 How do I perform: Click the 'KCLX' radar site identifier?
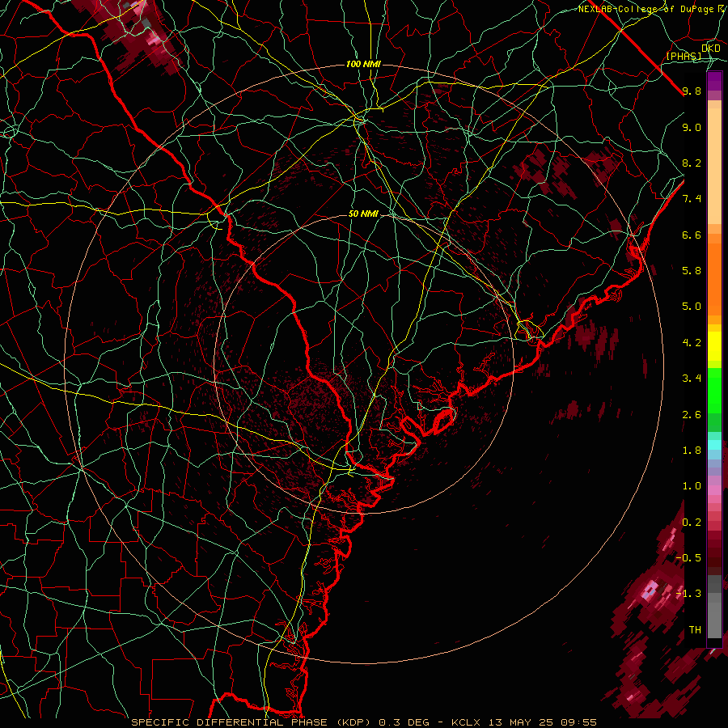coord(467,722)
